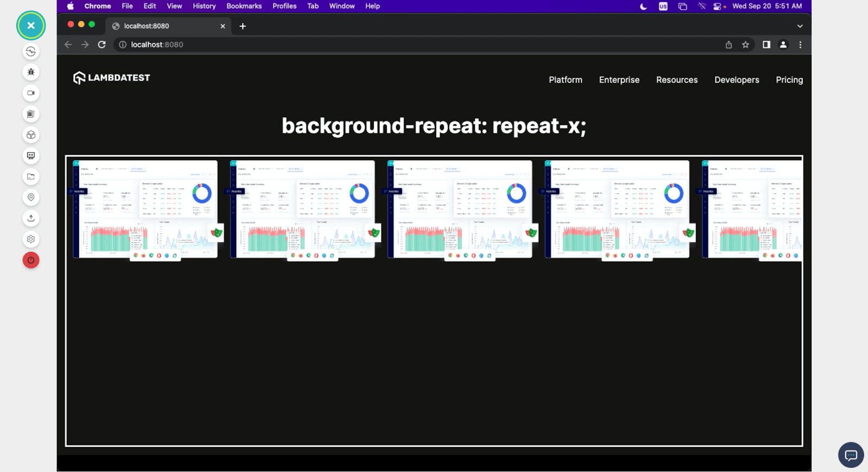This screenshot has height=472, width=868.
Task: Change screen resolution via the monitor icon
Action: (x=31, y=156)
